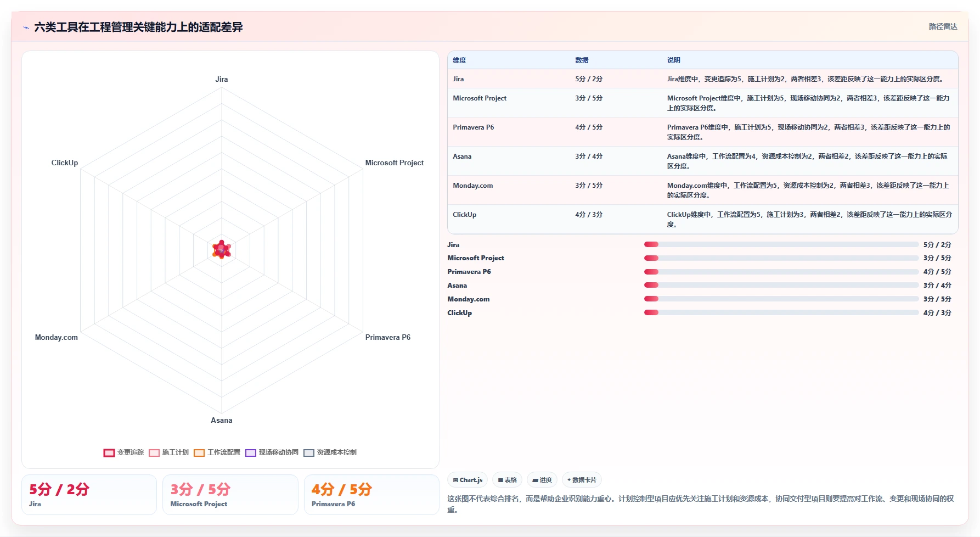Click the 3分 / 4分 table value
The image size is (980, 537).
click(x=589, y=156)
